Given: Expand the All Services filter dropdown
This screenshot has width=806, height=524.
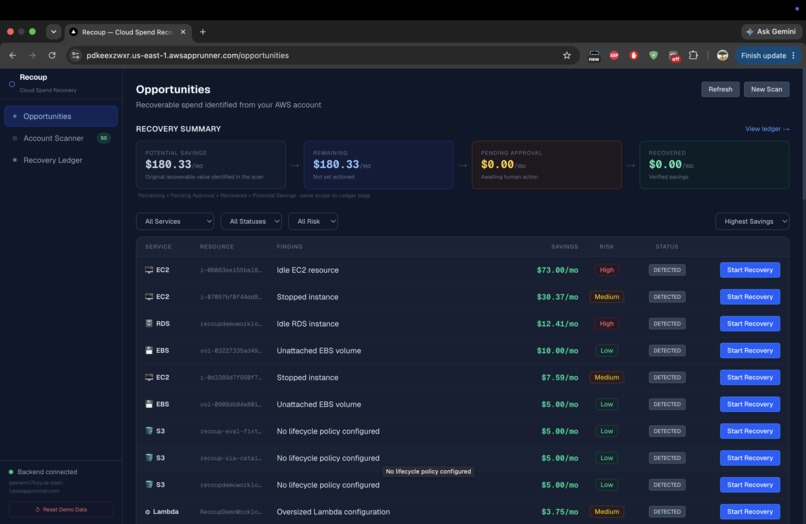Looking at the screenshot, I should pos(175,222).
